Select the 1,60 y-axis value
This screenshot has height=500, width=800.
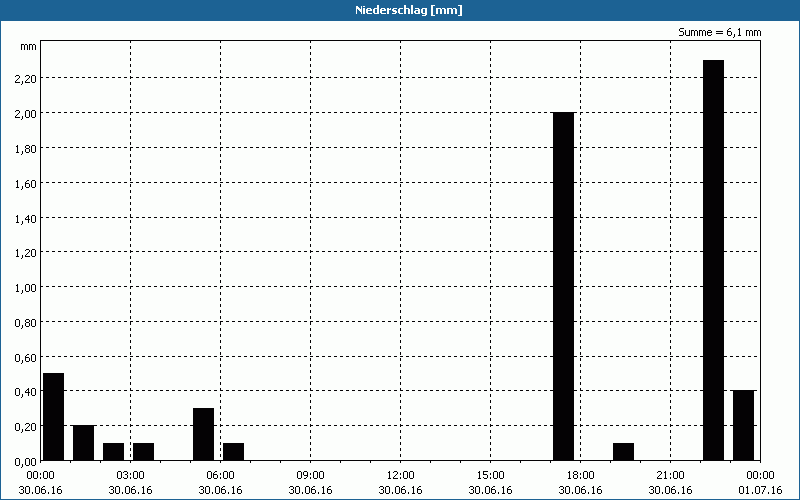27,183
